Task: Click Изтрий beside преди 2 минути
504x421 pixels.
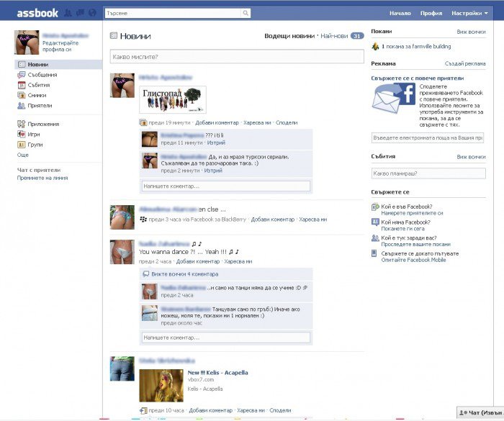Action: tap(213, 171)
